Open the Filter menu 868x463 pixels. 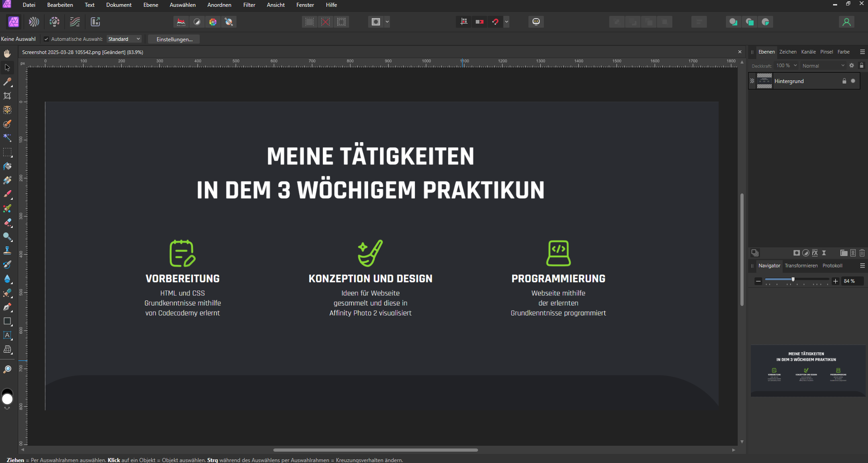249,5
